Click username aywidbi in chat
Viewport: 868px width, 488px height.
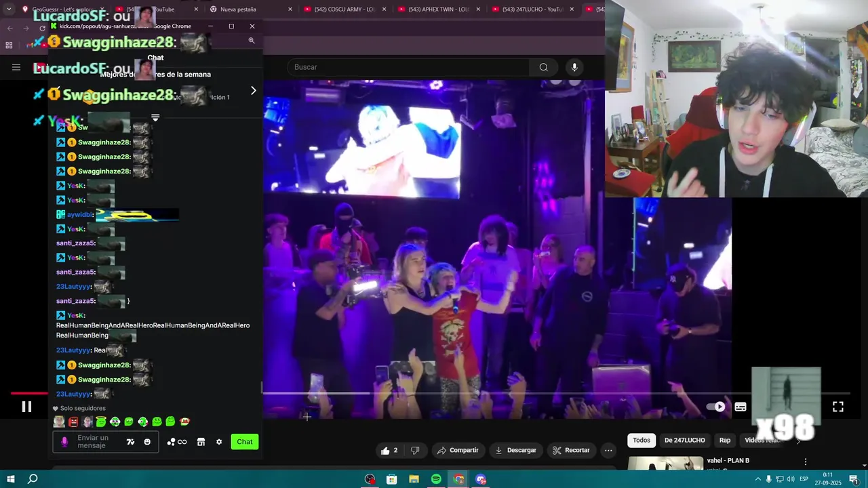tap(80, 215)
